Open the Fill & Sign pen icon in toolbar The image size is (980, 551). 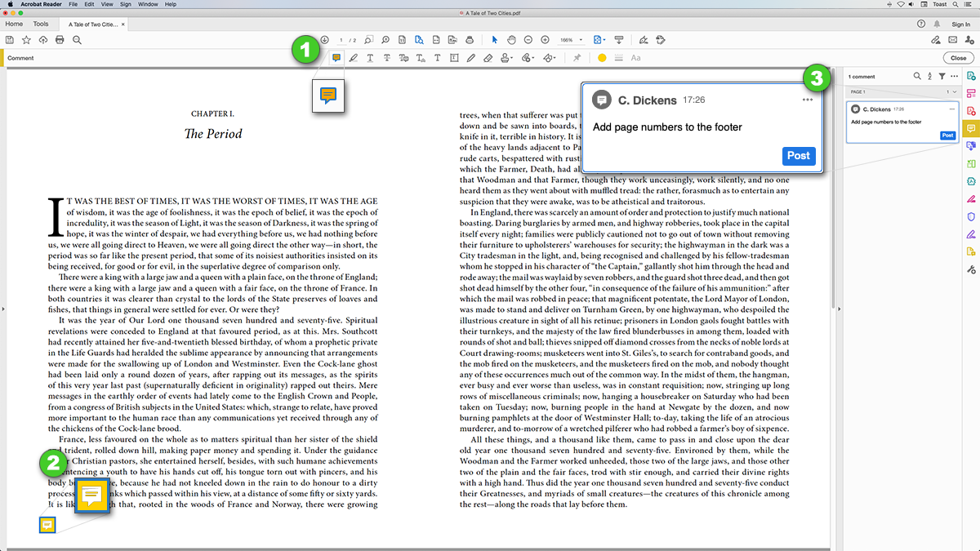[x=644, y=40]
